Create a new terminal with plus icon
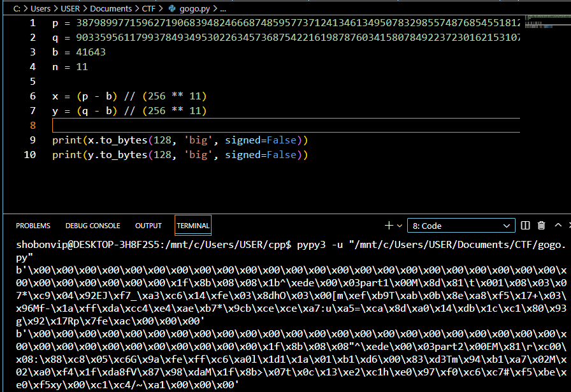 pyautogui.click(x=389, y=226)
